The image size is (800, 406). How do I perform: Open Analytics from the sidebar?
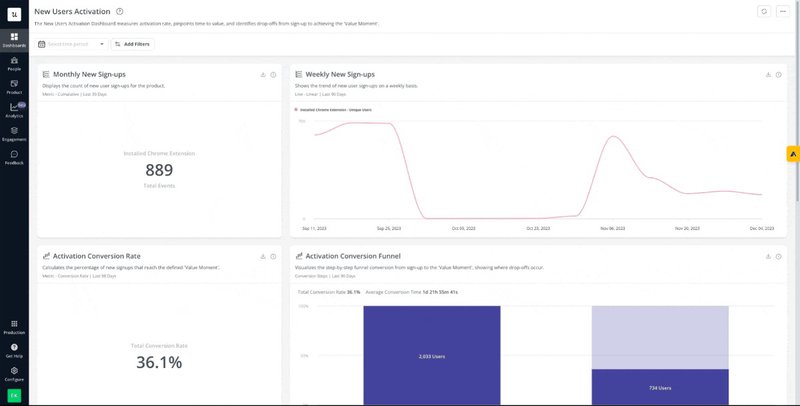pos(14,109)
